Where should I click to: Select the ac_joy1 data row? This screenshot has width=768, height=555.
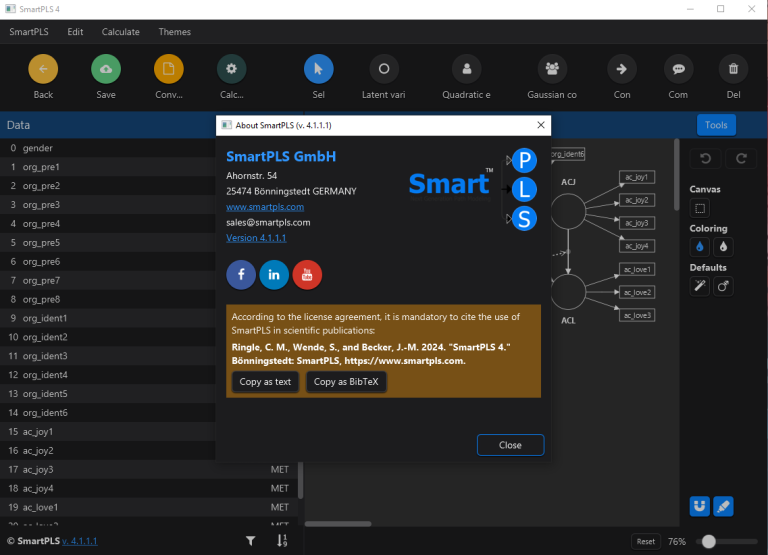pyautogui.click(x=108, y=432)
